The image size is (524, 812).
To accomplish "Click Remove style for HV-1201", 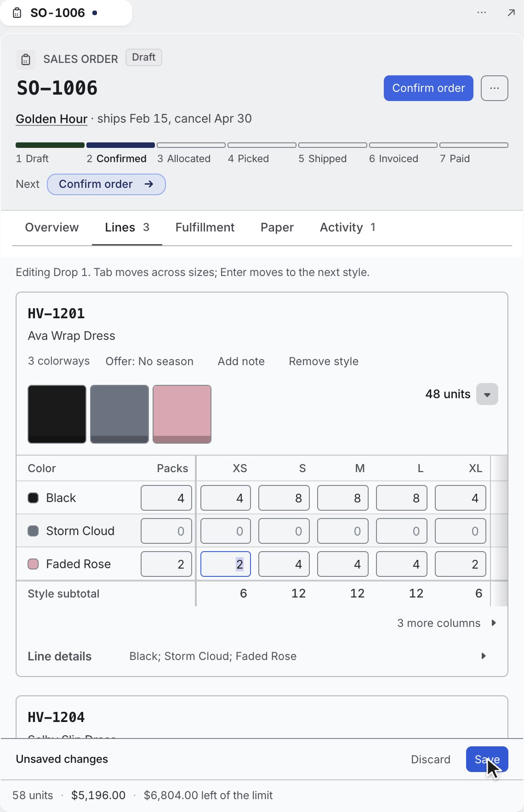I will tap(324, 361).
